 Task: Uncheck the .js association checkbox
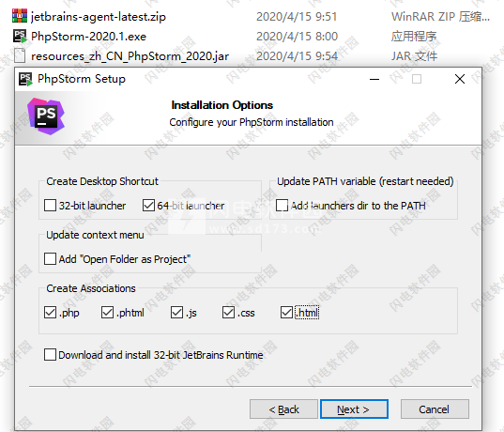click(176, 313)
